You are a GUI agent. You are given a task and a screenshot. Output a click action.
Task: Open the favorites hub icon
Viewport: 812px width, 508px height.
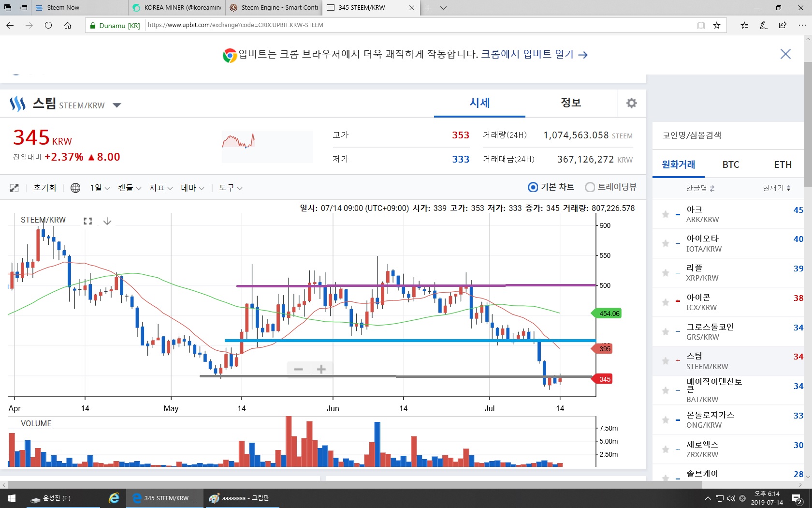(744, 25)
